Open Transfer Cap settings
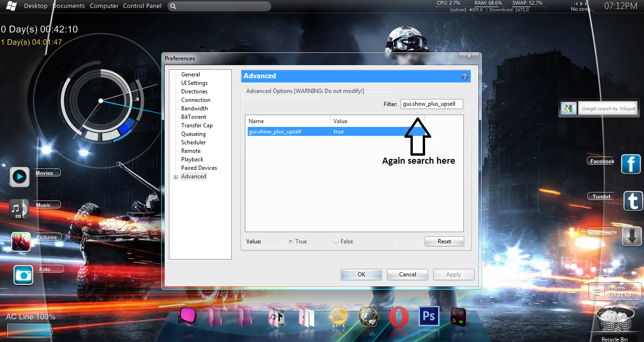 pos(197,125)
